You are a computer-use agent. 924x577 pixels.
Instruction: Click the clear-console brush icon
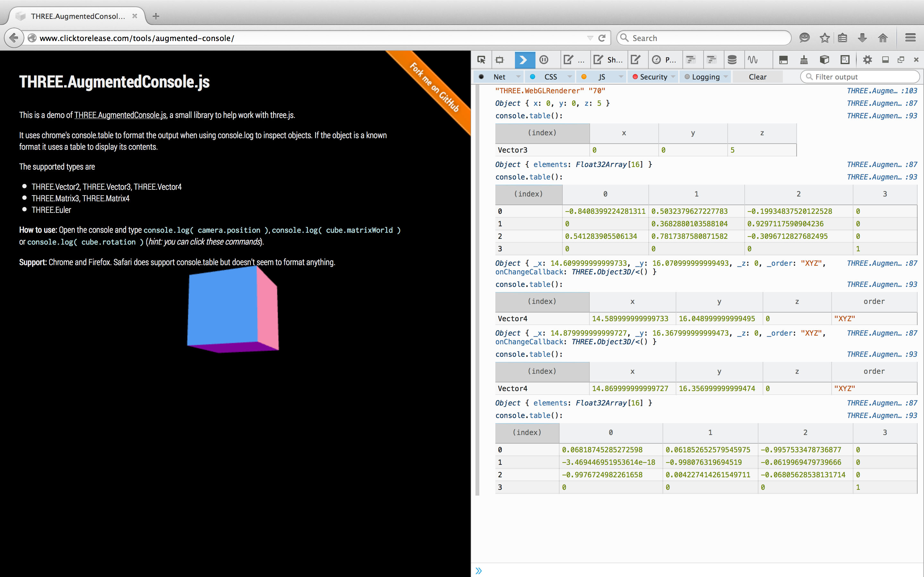pos(804,60)
